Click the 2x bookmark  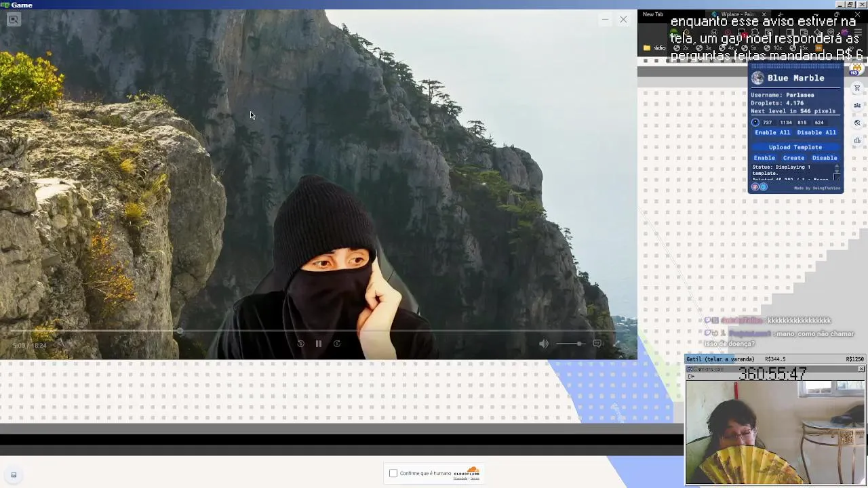pyautogui.click(x=681, y=48)
